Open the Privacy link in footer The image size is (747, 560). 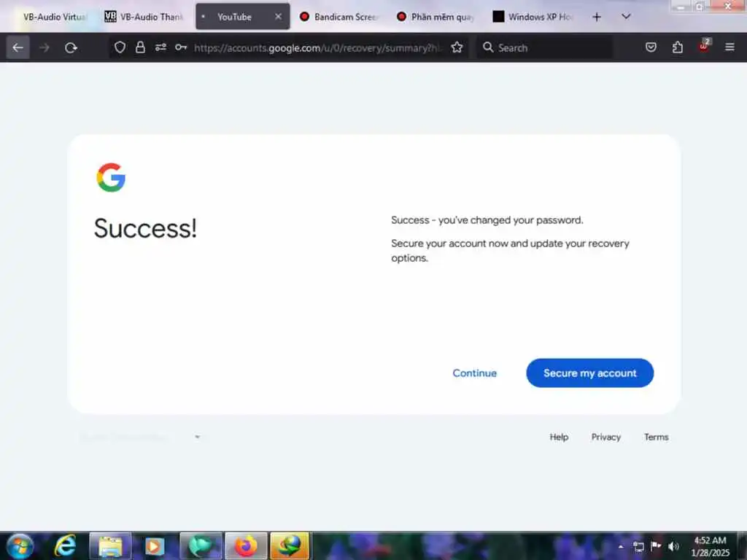pos(606,437)
